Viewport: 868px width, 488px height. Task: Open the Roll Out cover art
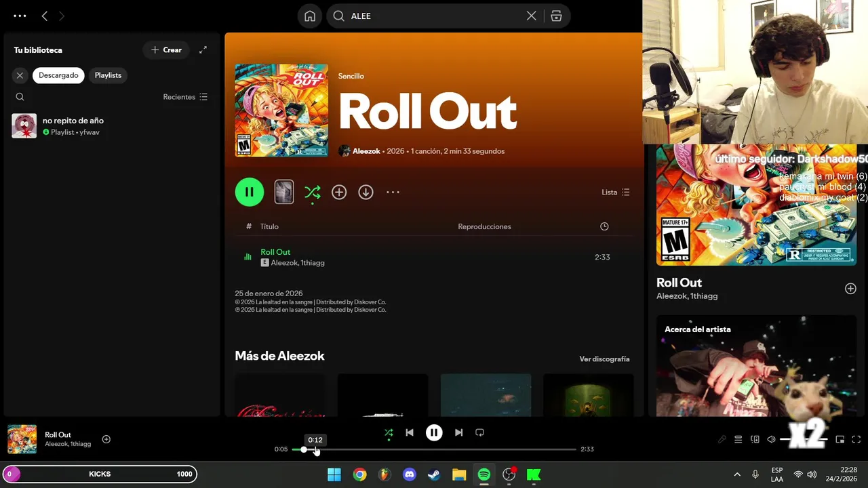coord(281,110)
